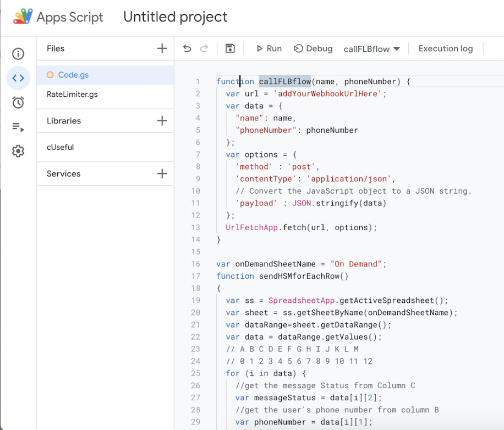
Task: Open the Overview info icon in sidebar
Action: point(18,54)
